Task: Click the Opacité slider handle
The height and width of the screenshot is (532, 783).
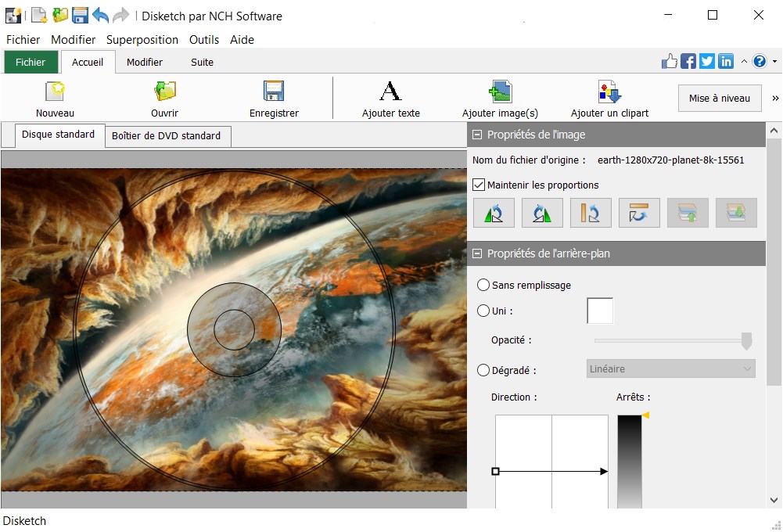Action: 746,340
